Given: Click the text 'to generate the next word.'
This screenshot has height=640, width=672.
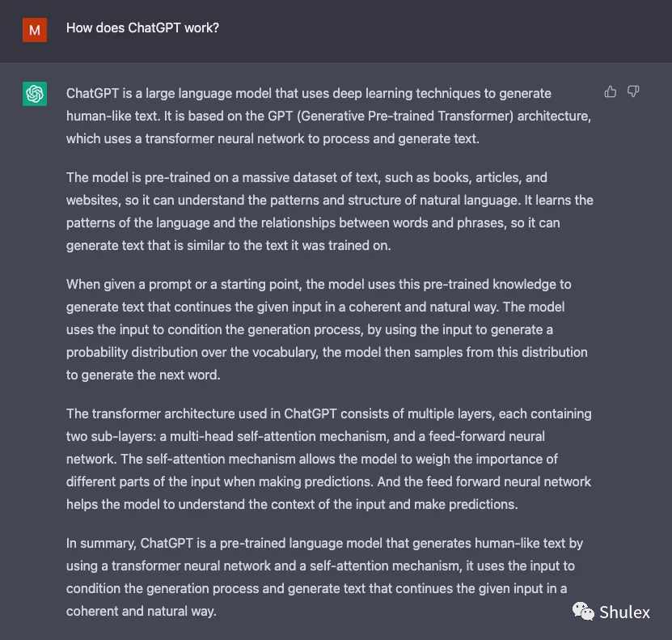Looking at the screenshot, I should (143, 375).
